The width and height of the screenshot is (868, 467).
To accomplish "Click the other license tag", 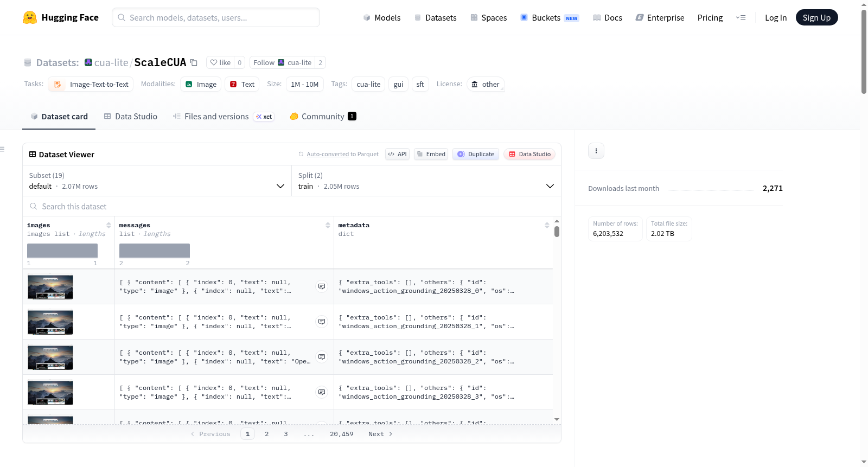I will coord(486,84).
